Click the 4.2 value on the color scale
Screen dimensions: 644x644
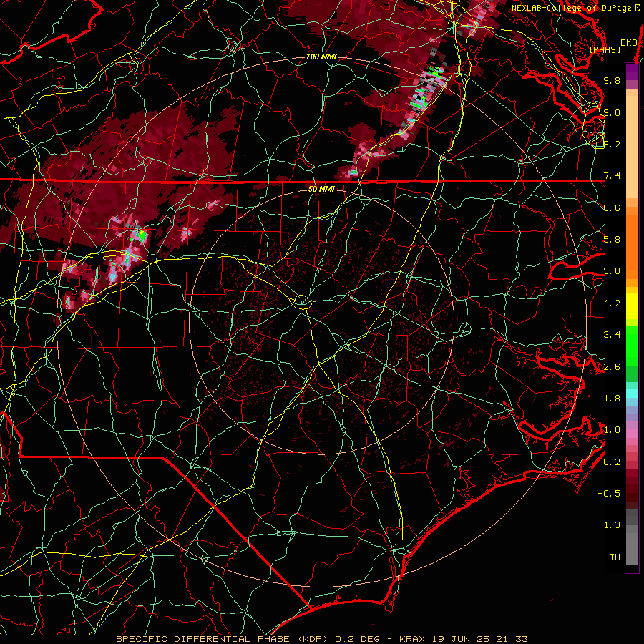[612, 303]
